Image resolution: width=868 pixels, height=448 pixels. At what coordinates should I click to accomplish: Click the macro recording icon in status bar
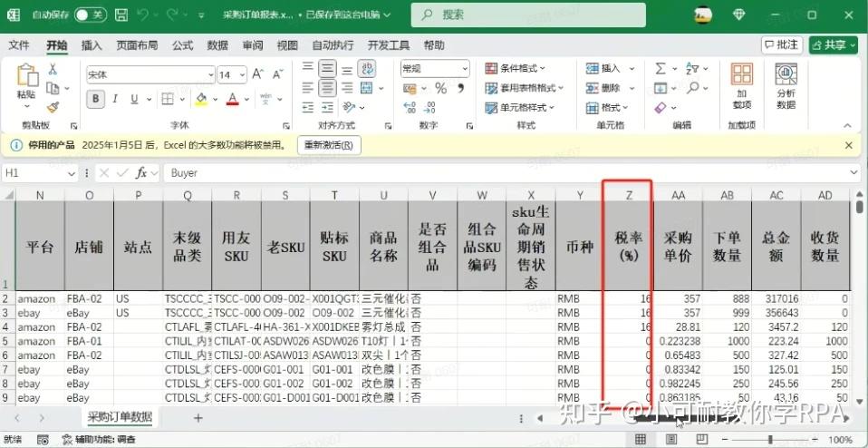43,440
